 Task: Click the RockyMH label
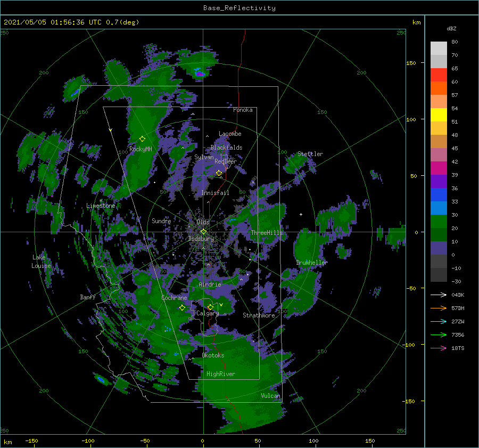coord(141,149)
